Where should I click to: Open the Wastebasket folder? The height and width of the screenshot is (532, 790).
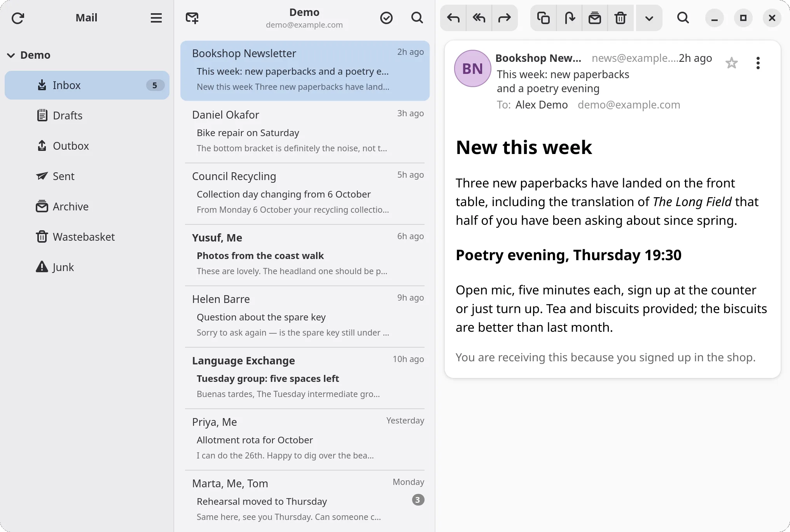pyautogui.click(x=87, y=237)
